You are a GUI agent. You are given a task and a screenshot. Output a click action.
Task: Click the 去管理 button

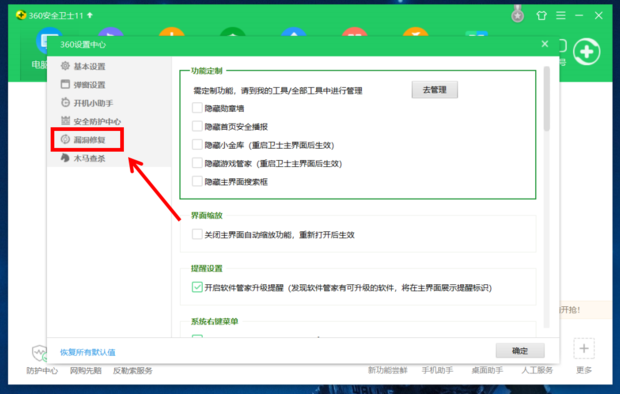pyautogui.click(x=435, y=90)
